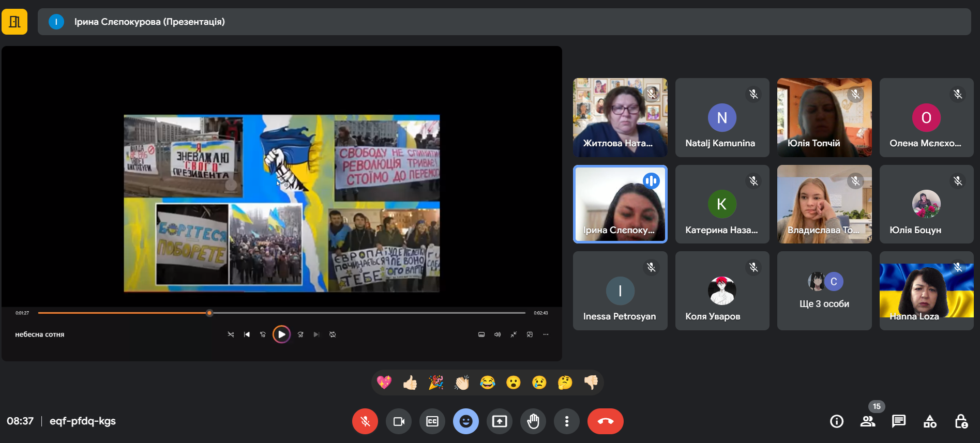Send the clapping hands reaction
Screen dimensions: 980x443
tap(462, 383)
